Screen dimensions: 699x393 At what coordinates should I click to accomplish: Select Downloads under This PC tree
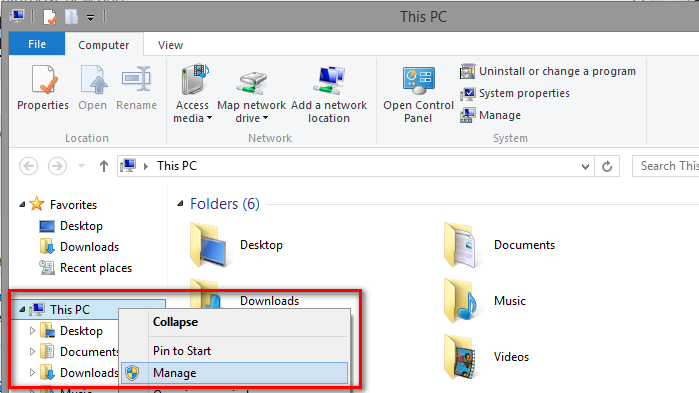78,373
